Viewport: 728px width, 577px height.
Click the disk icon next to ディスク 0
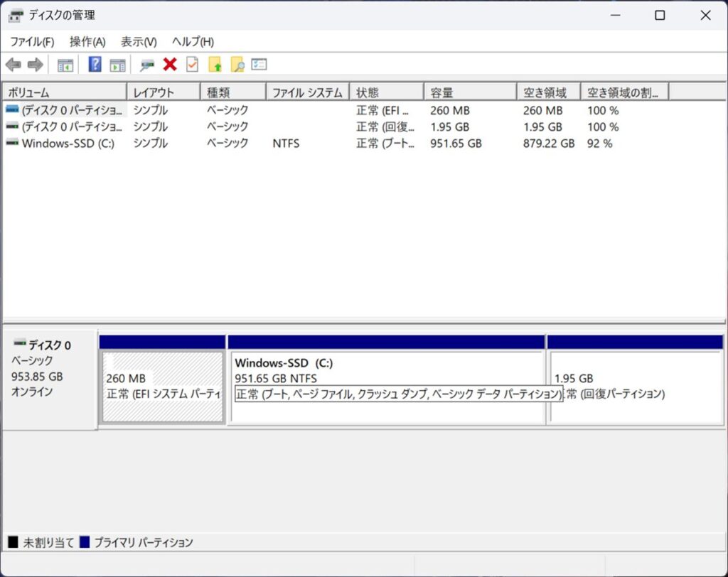click(19, 343)
